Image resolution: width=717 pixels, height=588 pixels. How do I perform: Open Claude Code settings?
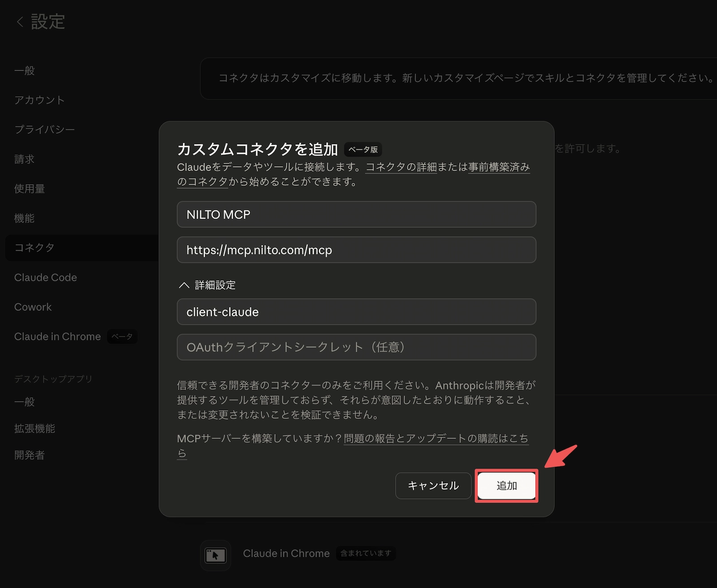coord(45,278)
